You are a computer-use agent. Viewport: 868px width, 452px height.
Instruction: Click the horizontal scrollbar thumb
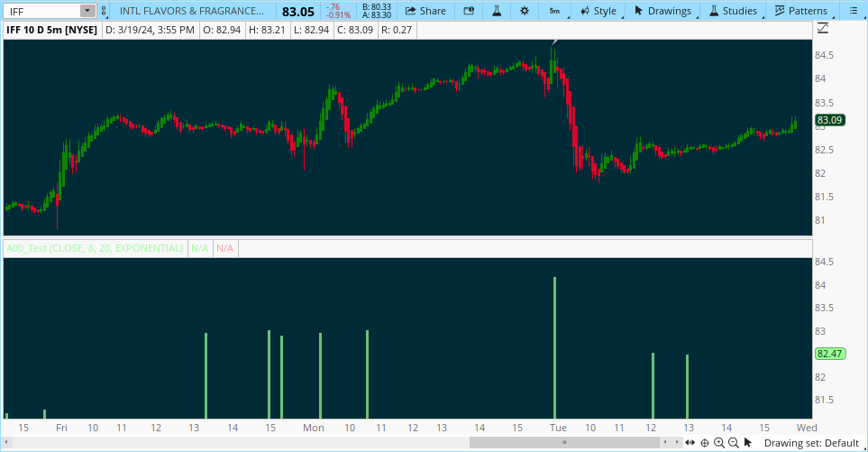[564, 442]
